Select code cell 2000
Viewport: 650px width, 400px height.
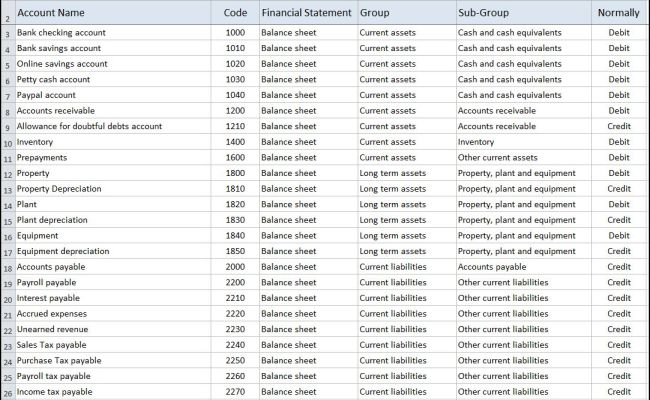pyautogui.click(x=235, y=267)
